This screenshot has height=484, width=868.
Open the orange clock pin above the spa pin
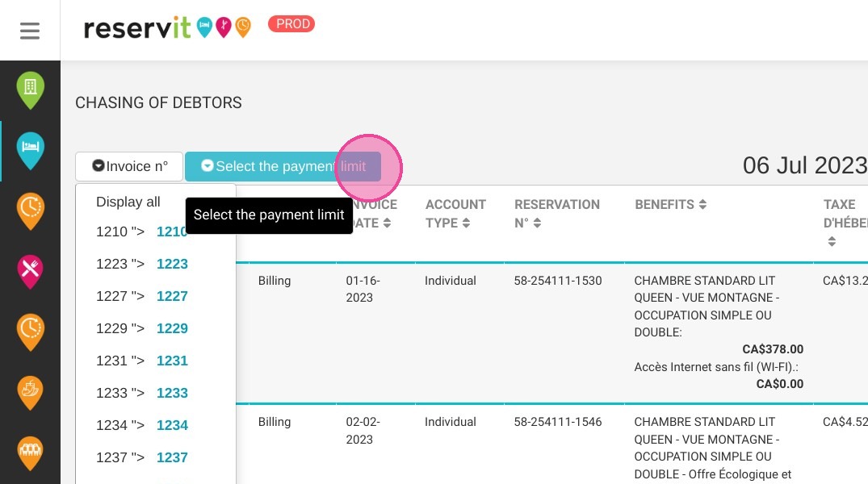tap(31, 332)
